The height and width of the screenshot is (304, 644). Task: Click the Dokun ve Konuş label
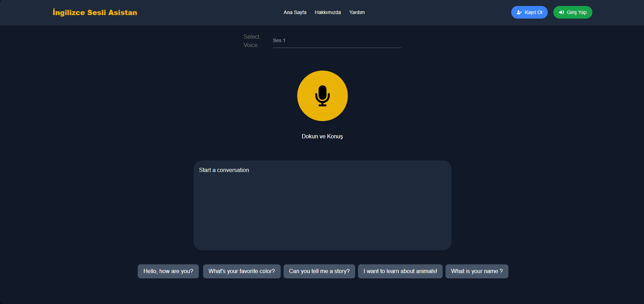(x=322, y=136)
